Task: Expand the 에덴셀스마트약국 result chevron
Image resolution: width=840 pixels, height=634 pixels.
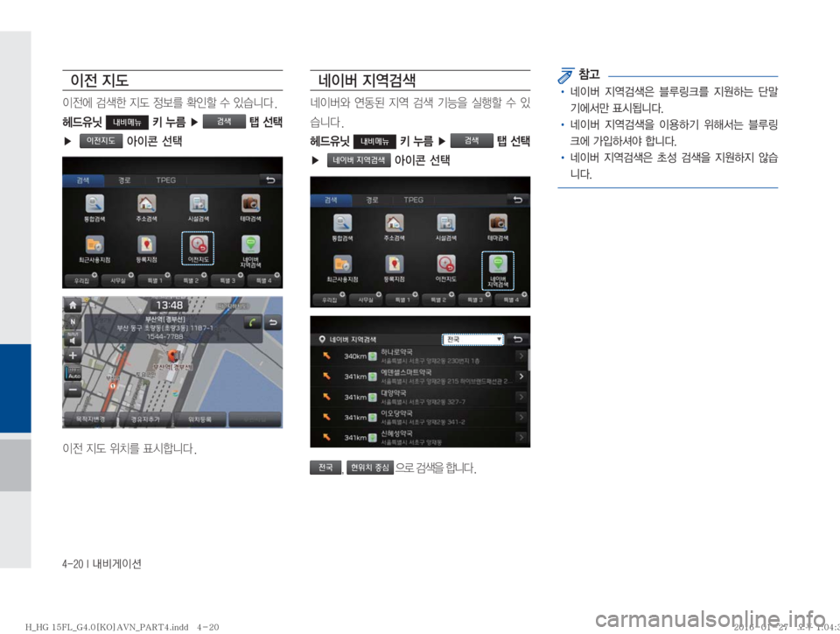Action: pos(521,377)
